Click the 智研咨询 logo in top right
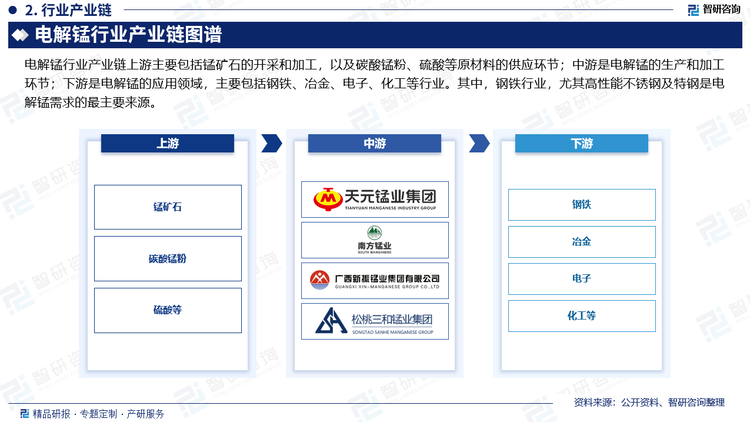Screen dimensions: 750x422 714,10
